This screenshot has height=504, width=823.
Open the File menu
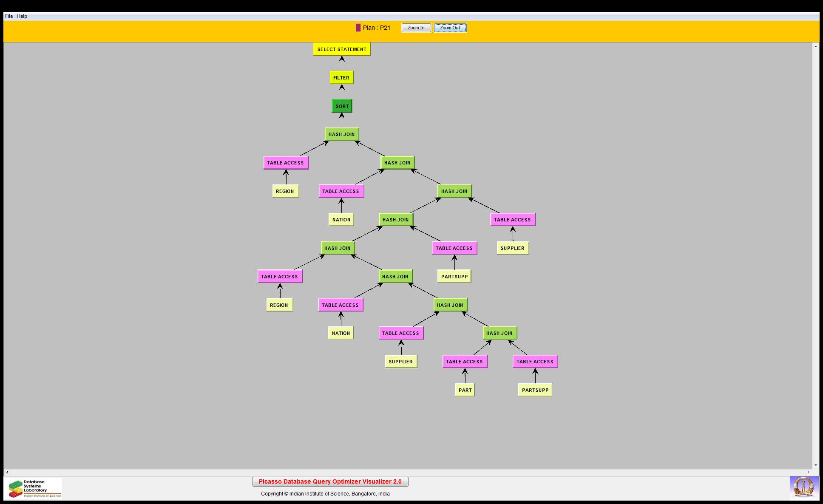[9, 16]
